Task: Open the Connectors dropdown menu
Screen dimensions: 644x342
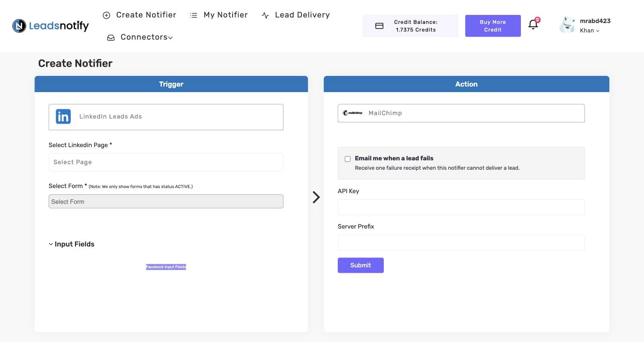Action: point(147,37)
